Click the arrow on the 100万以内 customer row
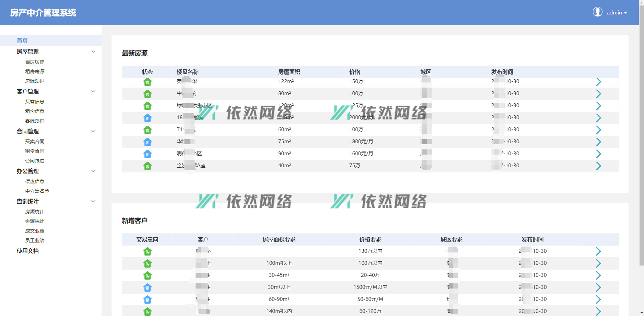Viewport: 644px width, 316px height. click(x=598, y=263)
